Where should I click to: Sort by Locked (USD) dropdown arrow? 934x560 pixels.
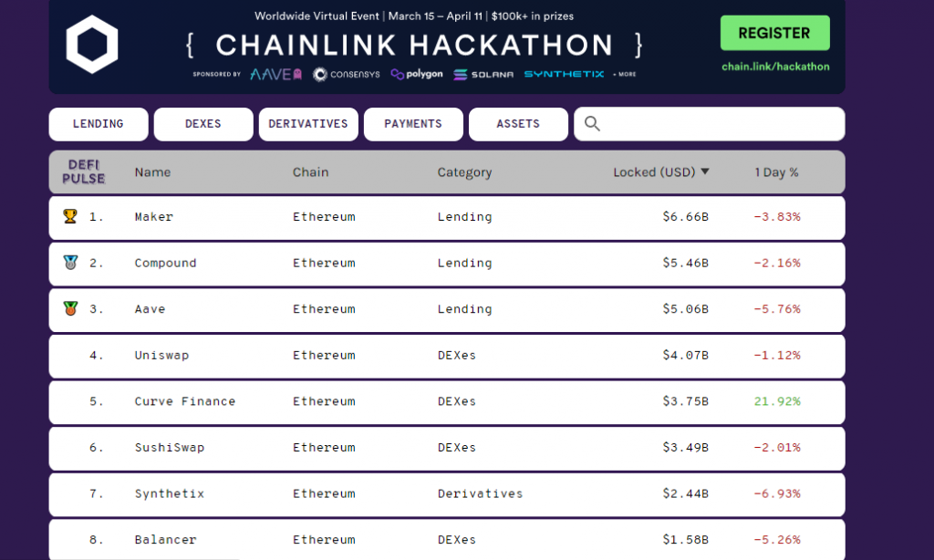tap(704, 171)
